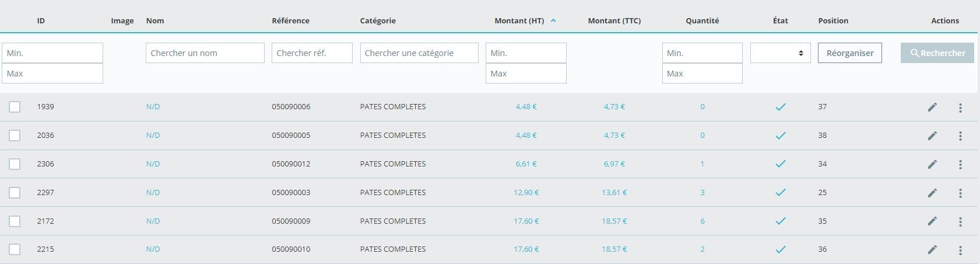Sort by Quantité column header
The height and width of the screenshot is (264, 980).
(702, 20)
